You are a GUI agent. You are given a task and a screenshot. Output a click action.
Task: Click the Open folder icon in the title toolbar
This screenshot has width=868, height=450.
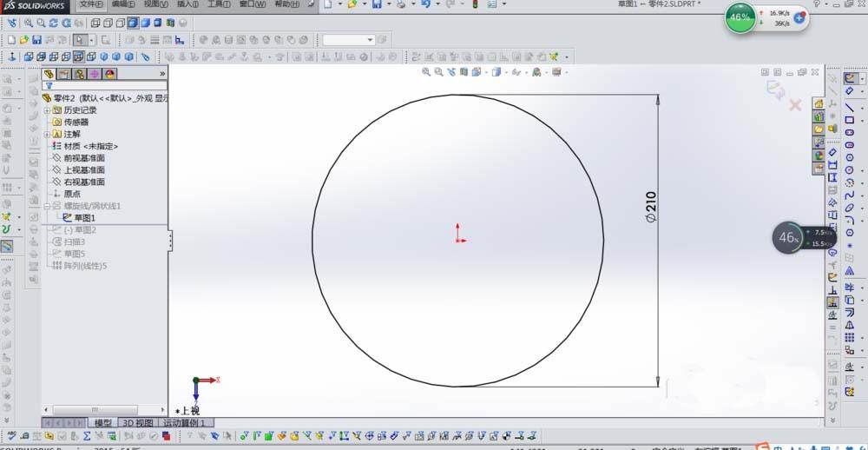[x=352, y=4]
